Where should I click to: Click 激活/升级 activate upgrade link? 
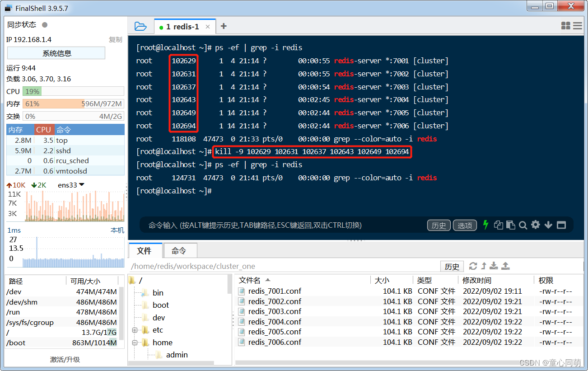tap(65, 360)
